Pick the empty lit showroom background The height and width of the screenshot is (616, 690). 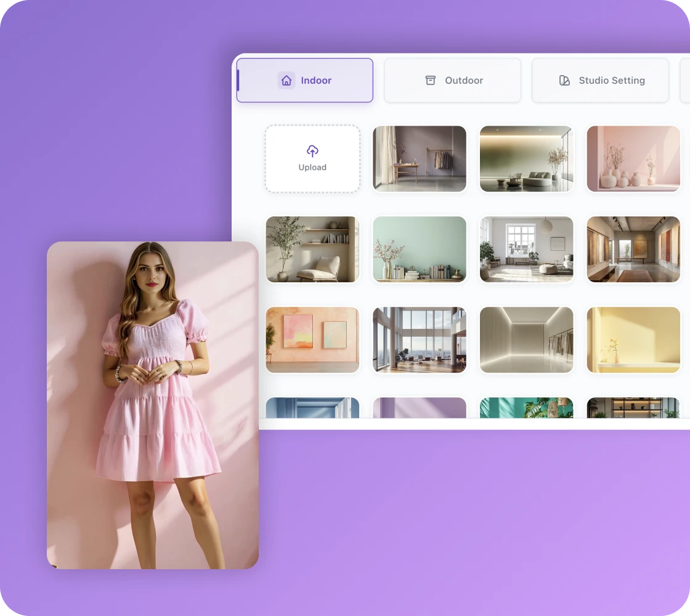click(x=526, y=339)
